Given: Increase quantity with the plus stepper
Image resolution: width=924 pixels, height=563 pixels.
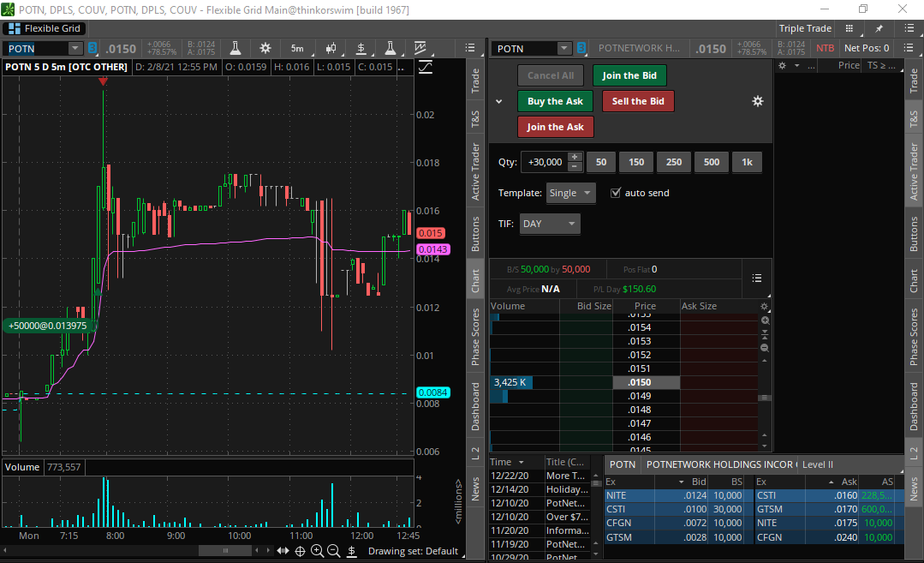Looking at the screenshot, I should coord(575,157).
